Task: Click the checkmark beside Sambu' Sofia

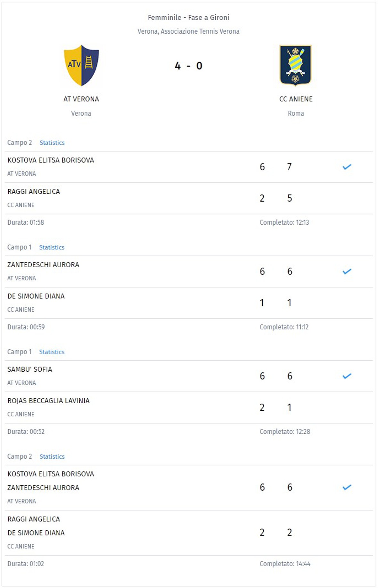Action: click(347, 376)
